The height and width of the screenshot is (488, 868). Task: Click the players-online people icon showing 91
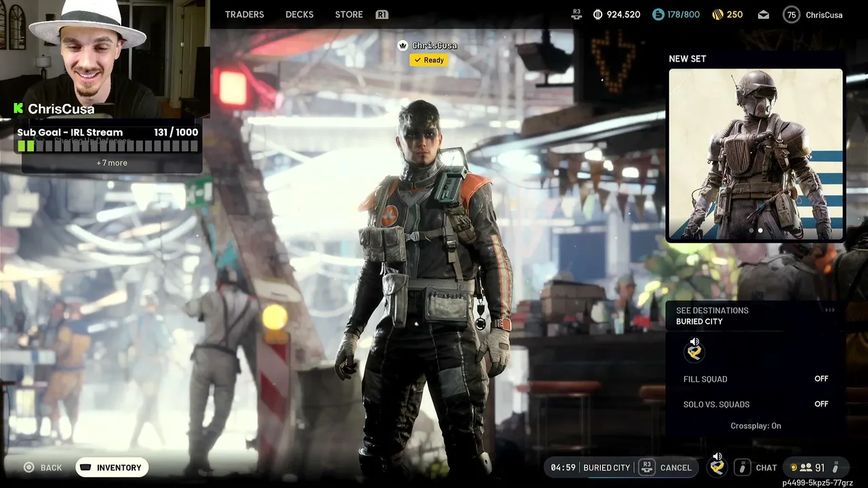point(806,468)
